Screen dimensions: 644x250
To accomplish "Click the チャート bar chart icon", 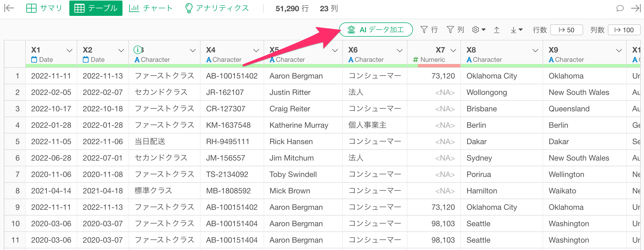I will (x=134, y=8).
